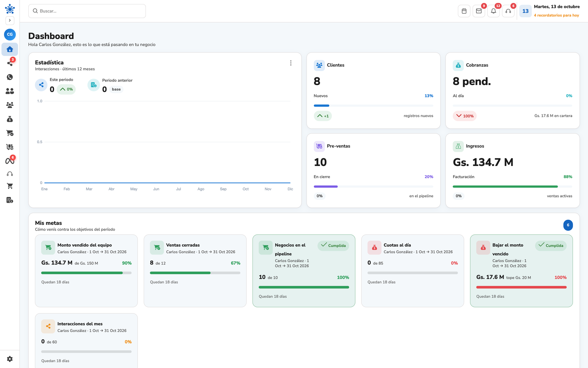
Task: Open the money bag sidebar icon
Action: coord(10,119)
